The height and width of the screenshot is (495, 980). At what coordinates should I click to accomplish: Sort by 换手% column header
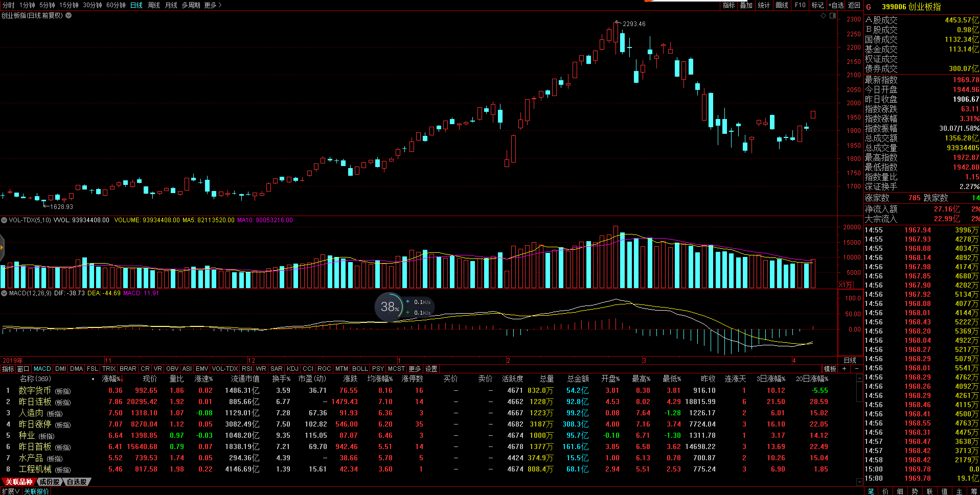tap(281, 379)
